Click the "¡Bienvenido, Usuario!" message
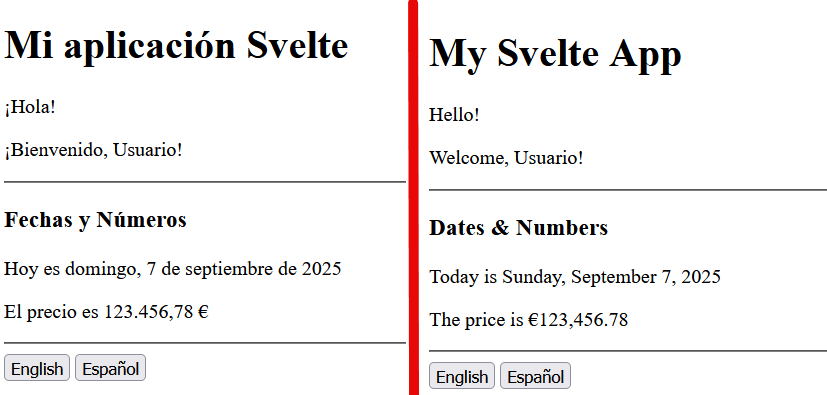The height and width of the screenshot is (395, 827). pyautogui.click(x=93, y=150)
